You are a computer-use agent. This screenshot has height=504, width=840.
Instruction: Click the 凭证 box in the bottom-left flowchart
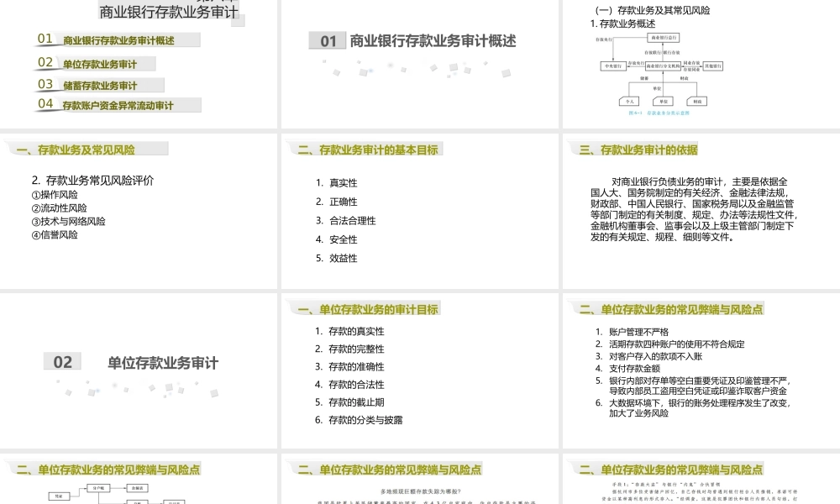(x=60, y=496)
